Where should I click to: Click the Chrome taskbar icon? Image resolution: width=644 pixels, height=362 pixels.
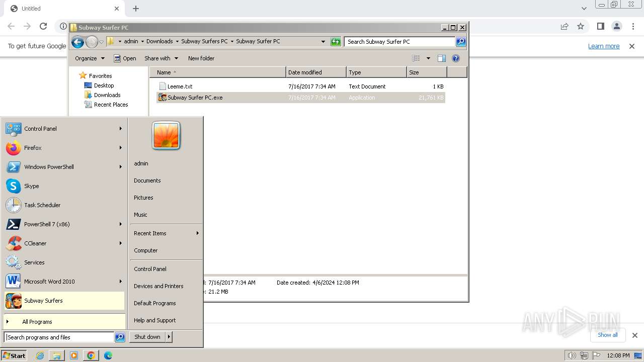[91, 355]
